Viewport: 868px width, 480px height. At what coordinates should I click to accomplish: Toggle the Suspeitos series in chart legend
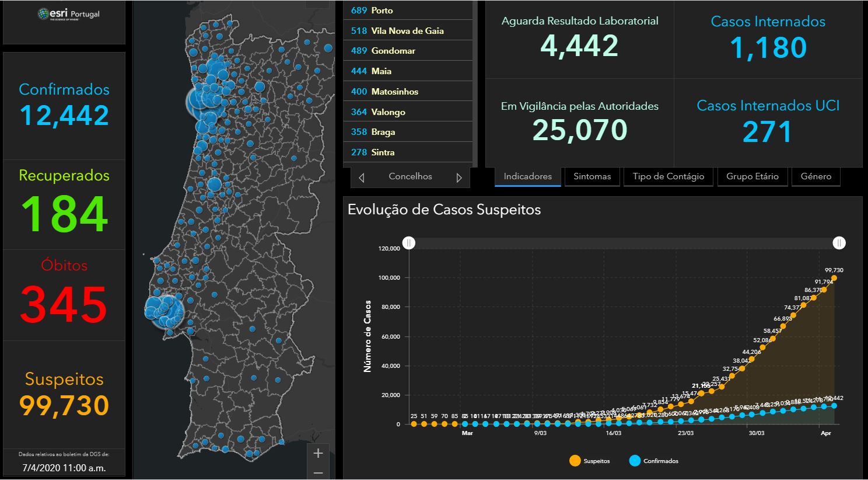589,461
